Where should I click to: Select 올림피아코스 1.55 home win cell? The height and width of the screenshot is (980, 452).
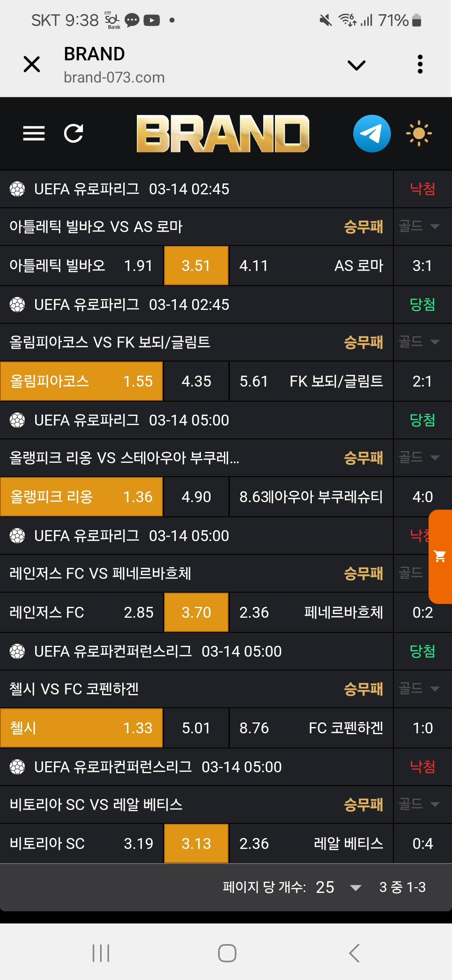click(82, 381)
